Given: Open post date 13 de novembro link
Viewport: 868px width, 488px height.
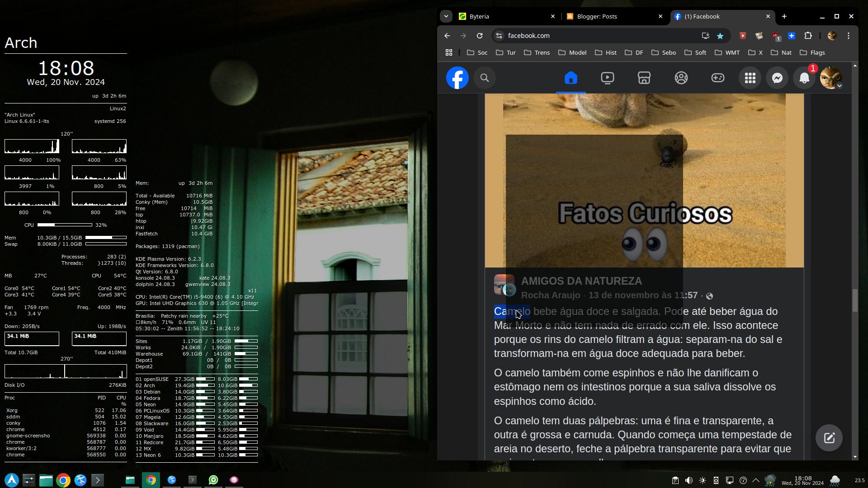Looking at the screenshot, I should click(x=643, y=296).
